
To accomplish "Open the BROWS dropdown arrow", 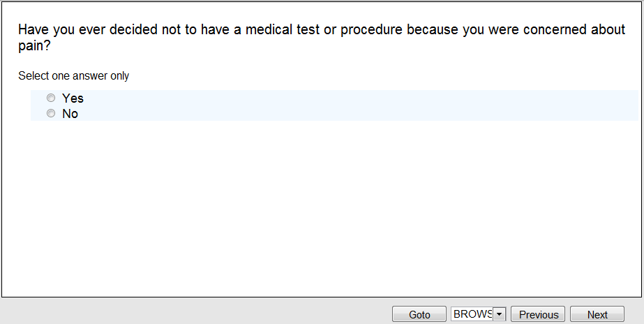I will tap(499, 314).
